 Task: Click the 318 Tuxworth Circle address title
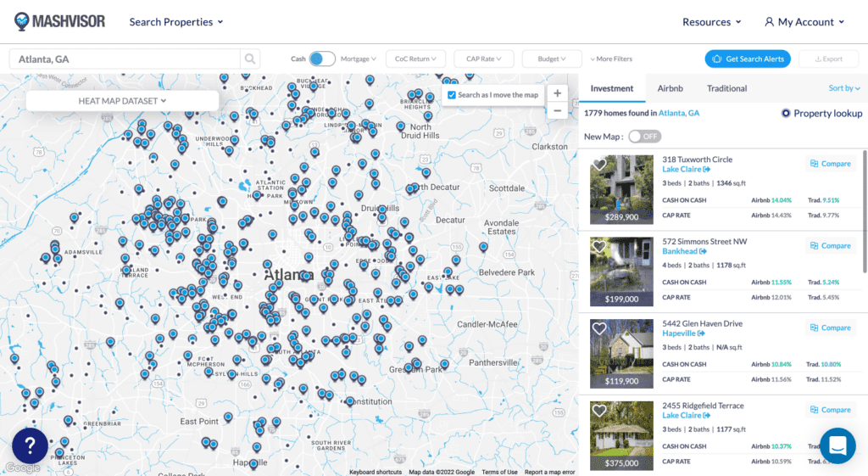pos(698,159)
